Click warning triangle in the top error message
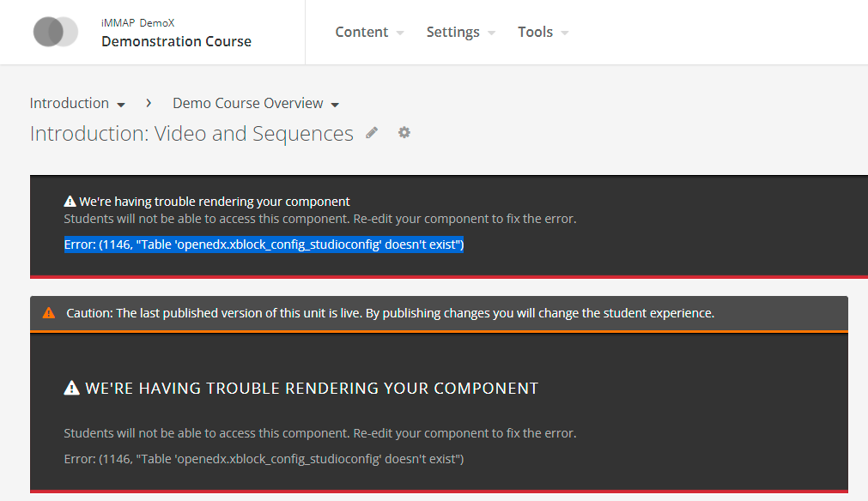The height and width of the screenshot is (501, 868). (70, 202)
